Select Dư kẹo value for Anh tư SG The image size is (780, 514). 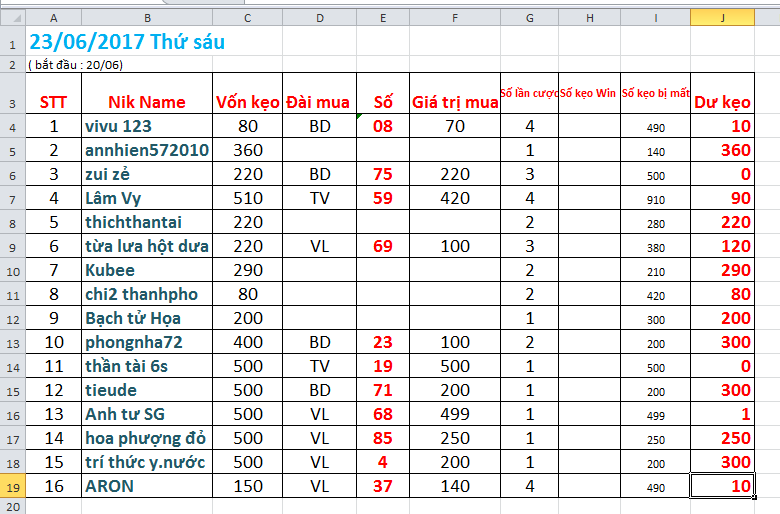click(x=721, y=414)
